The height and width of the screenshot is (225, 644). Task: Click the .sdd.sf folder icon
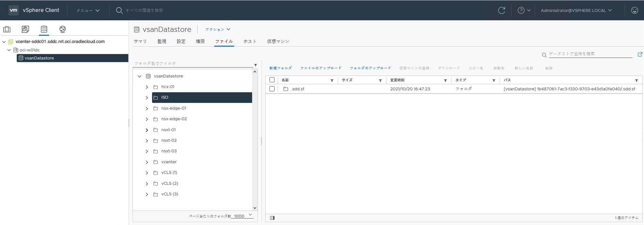tap(285, 89)
